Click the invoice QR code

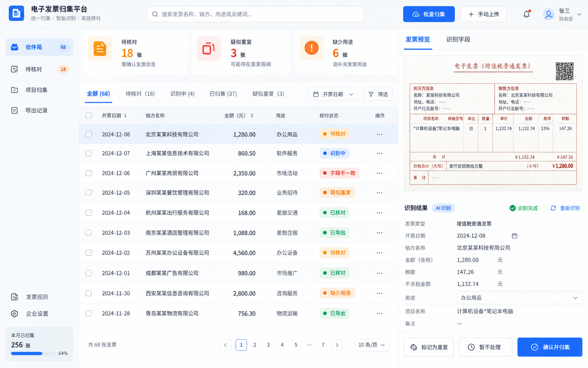tap(565, 71)
